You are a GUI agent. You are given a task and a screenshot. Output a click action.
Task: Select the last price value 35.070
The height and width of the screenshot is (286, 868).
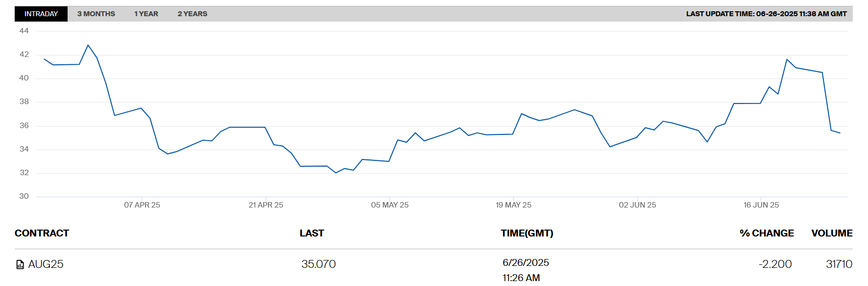(x=318, y=264)
